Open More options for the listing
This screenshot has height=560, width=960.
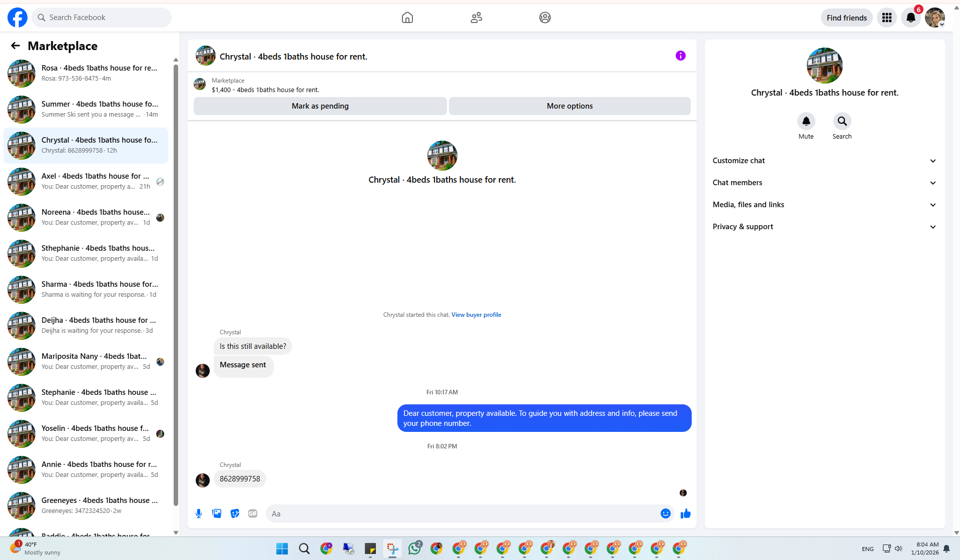(570, 106)
